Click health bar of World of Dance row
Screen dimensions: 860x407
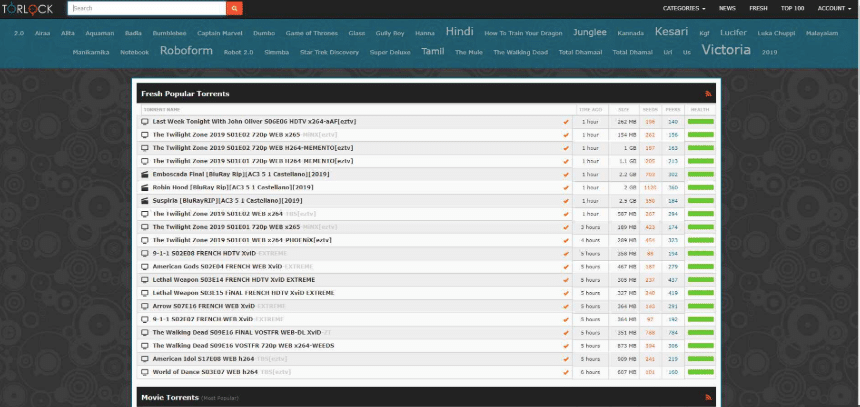(x=700, y=372)
